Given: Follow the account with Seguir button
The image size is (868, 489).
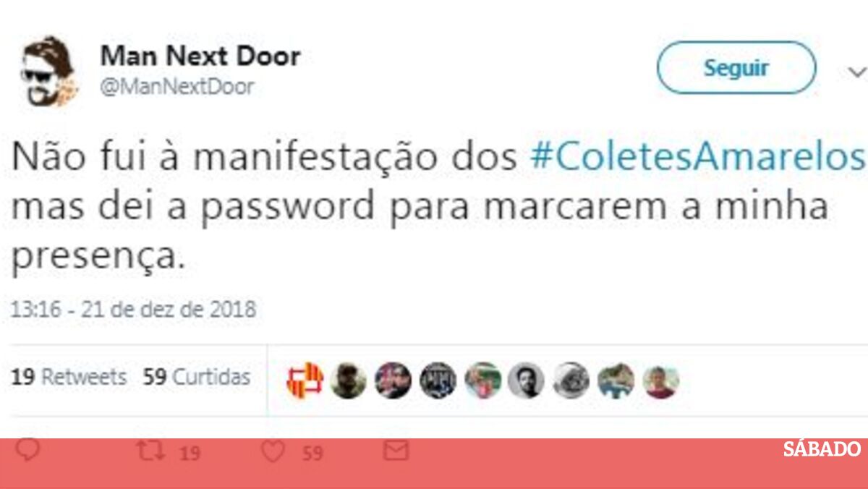Looking at the screenshot, I should click(736, 68).
